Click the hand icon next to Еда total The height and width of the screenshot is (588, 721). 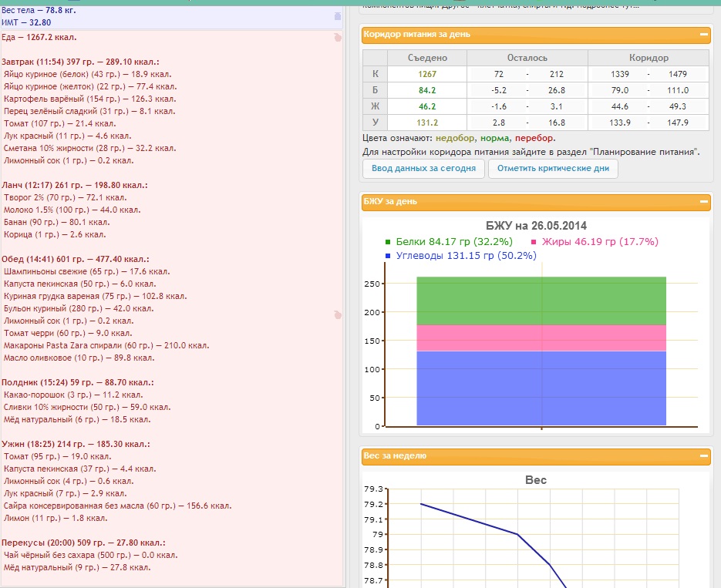tap(337, 37)
